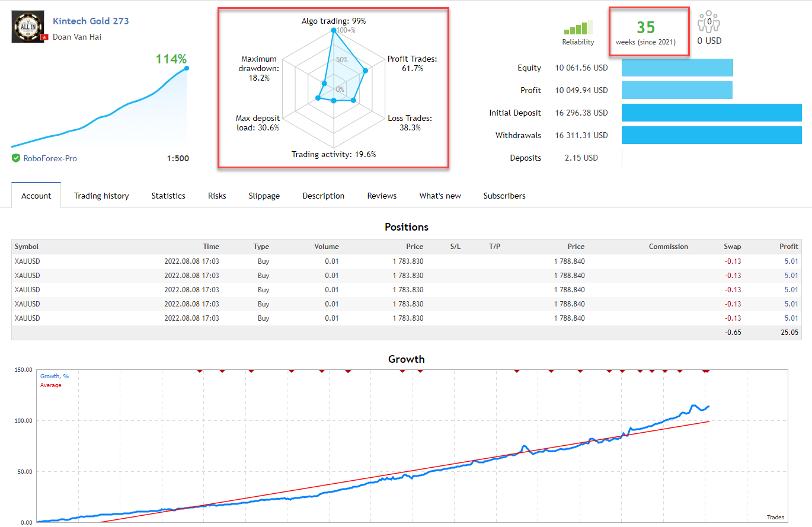
Task: Show the Reviews tab
Action: pos(382,196)
